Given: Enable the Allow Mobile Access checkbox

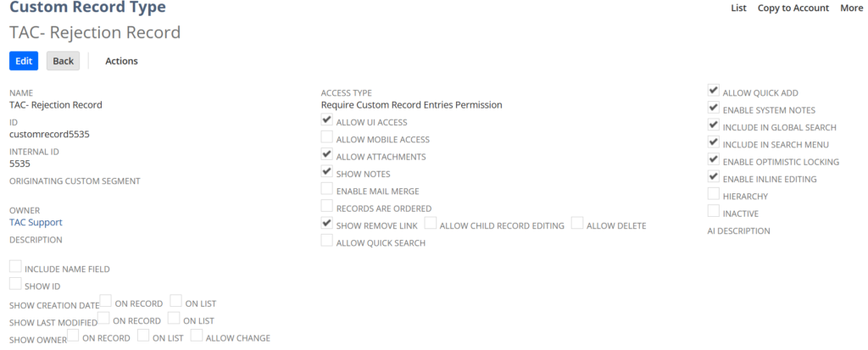Looking at the screenshot, I should [x=327, y=137].
